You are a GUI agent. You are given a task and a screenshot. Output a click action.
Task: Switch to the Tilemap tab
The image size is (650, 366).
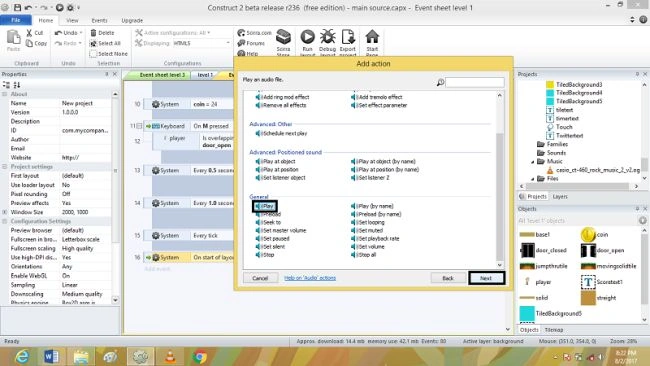(554, 330)
